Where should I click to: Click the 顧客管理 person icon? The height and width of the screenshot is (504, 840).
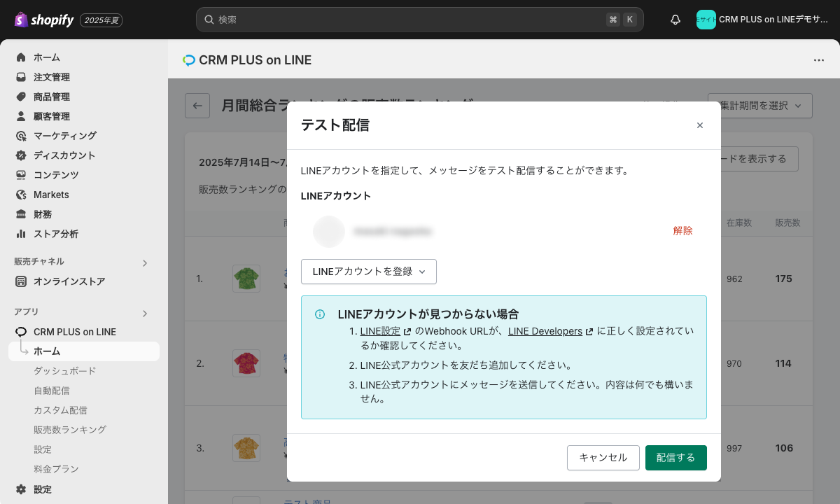click(21, 116)
